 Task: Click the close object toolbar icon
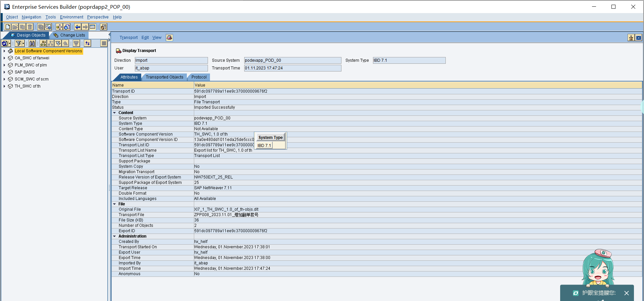[x=48, y=27]
